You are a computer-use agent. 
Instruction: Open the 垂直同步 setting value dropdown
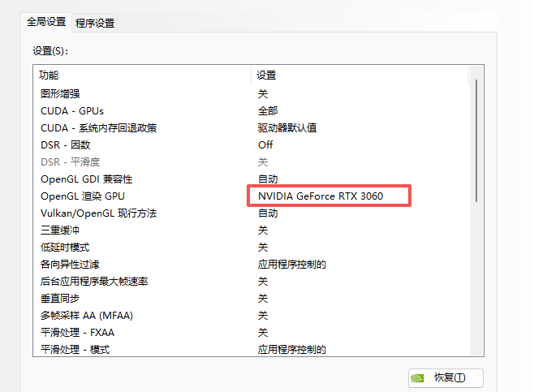pyautogui.click(x=263, y=298)
